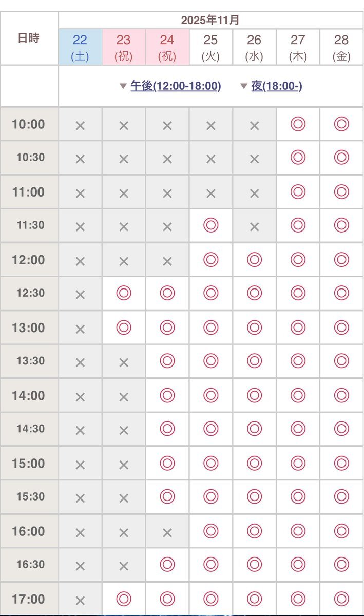Screen dimensions: 364x616
Task: Click the 13:00 time row label
Action: (x=29, y=328)
